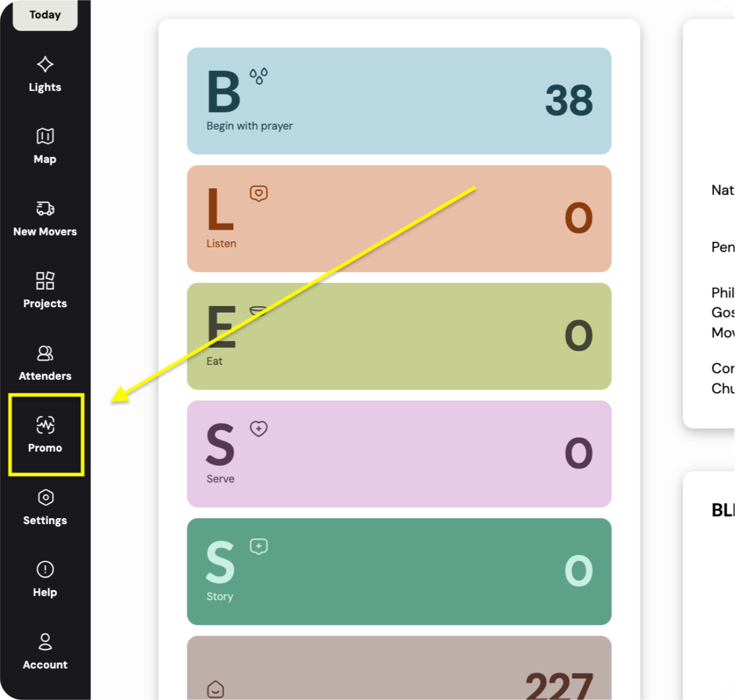This screenshot has width=735, height=700.
Task: Click the water drops icon beside B
Action: (258, 76)
